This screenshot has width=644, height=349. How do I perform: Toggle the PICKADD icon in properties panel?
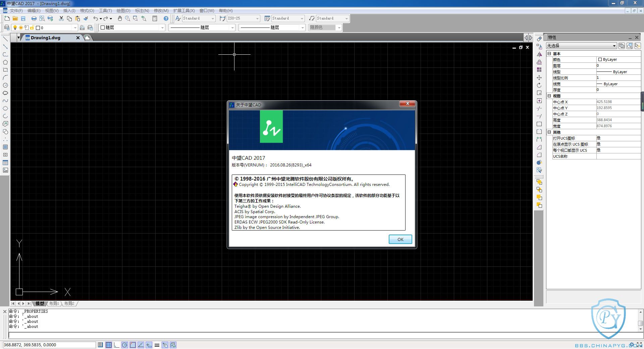pyautogui.click(x=622, y=46)
